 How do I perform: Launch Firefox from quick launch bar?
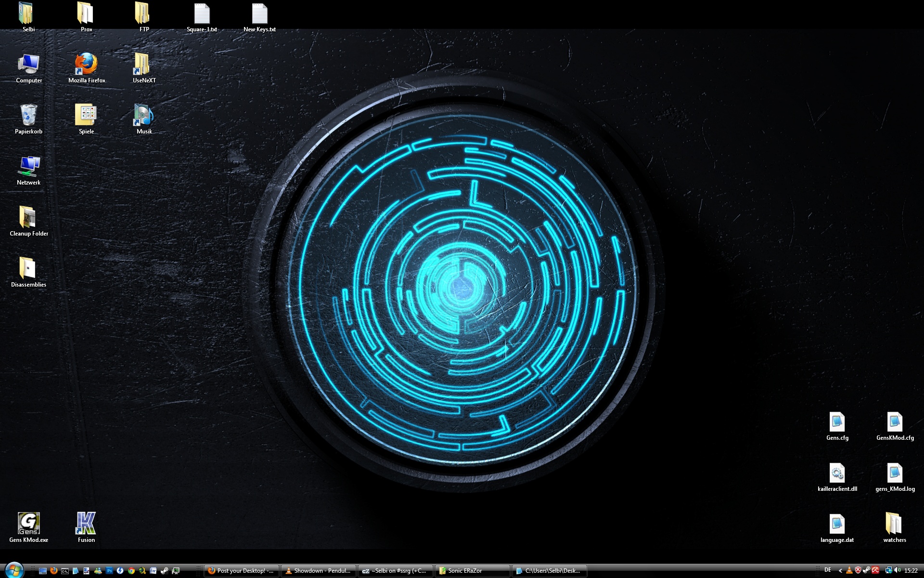pyautogui.click(x=54, y=571)
